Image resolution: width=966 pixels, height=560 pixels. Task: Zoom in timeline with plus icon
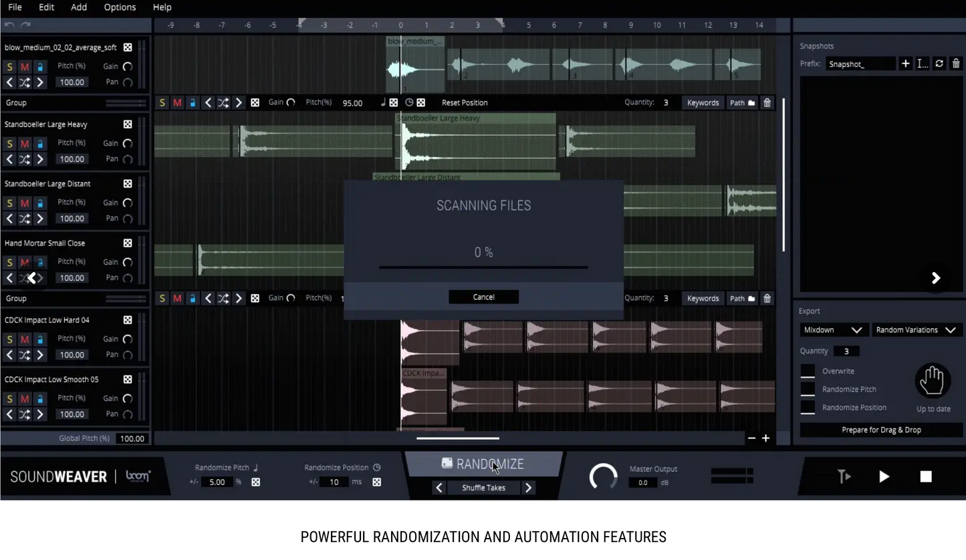point(766,438)
